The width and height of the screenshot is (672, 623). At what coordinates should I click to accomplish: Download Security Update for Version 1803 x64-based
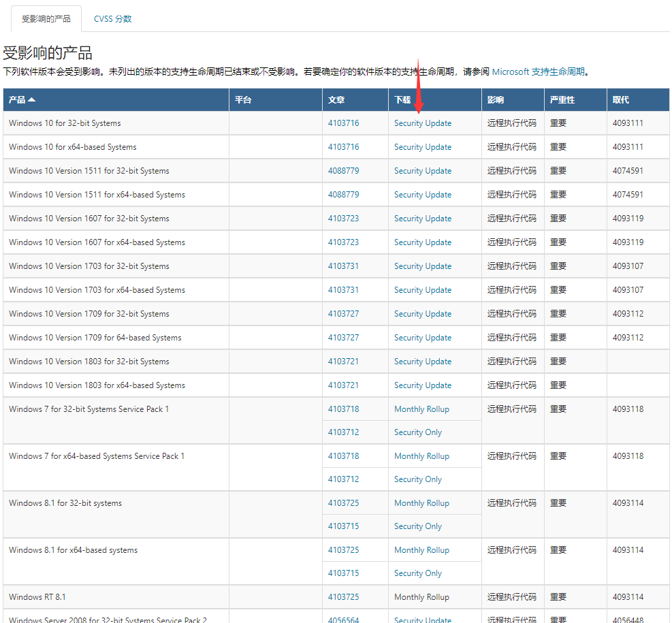423,385
